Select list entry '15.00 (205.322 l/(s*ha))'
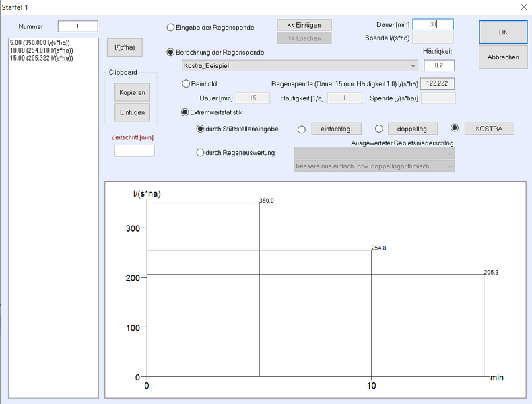532x404 pixels. 41,58
